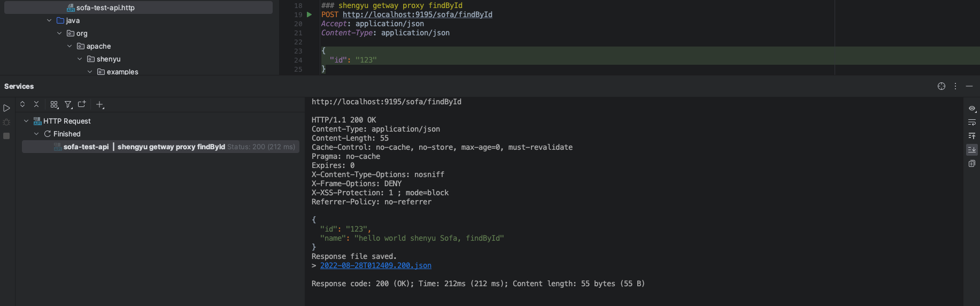Open the Services panel options menu

(x=955, y=86)
